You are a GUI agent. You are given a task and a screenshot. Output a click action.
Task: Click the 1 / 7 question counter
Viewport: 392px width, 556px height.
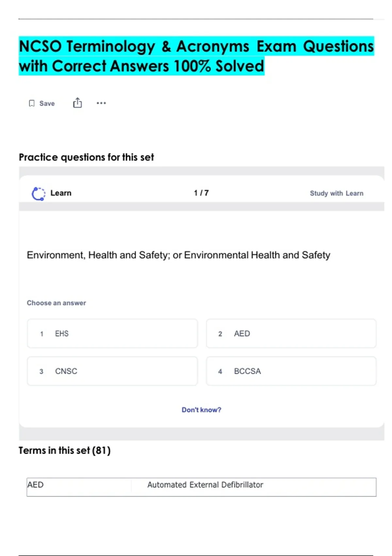tap(201, 193)
